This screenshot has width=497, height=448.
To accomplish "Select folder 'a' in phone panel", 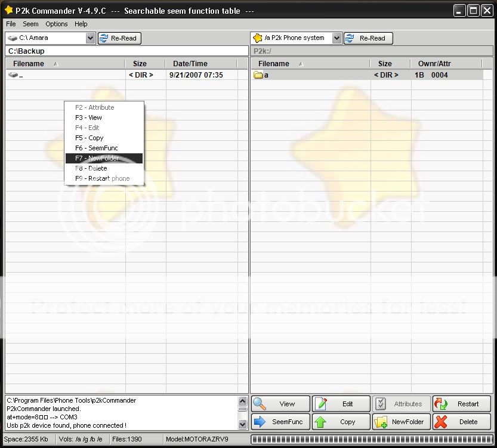I will click(266, 75).
